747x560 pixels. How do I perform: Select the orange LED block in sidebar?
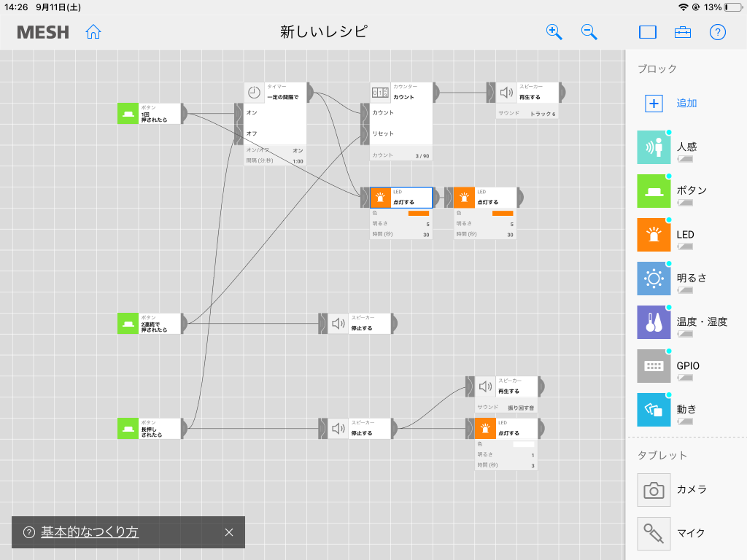click(x=654, y=235)
